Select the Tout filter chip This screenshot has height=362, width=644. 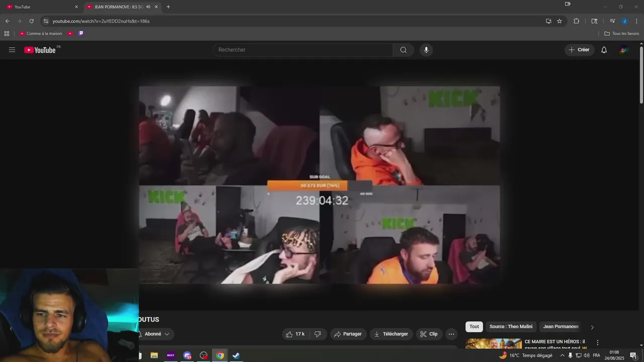(474, 327)
